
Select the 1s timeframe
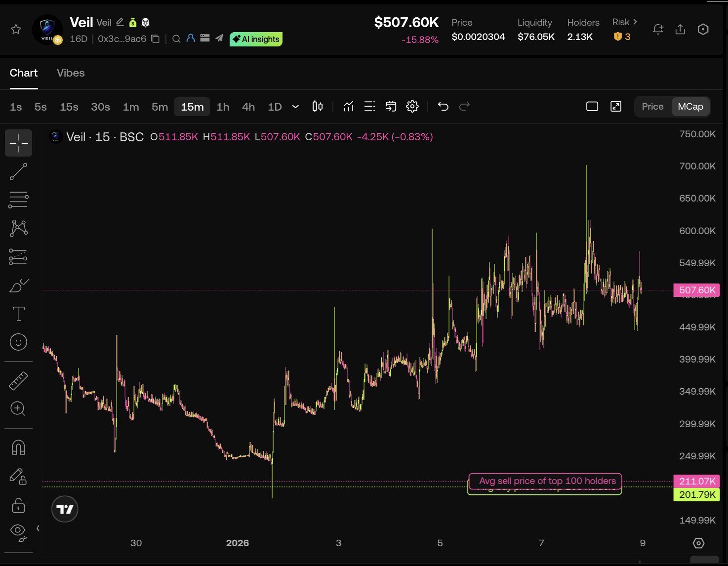click(16, 107)
